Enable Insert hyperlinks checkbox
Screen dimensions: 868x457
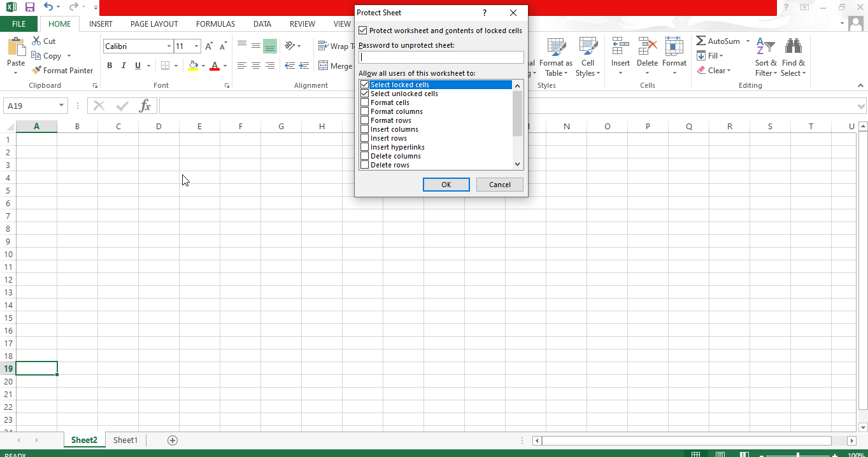tap(364, 147)
